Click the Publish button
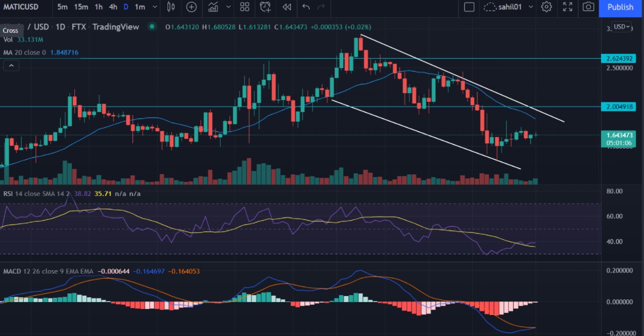This screenshot has width=644, height=336. point(620,7)
